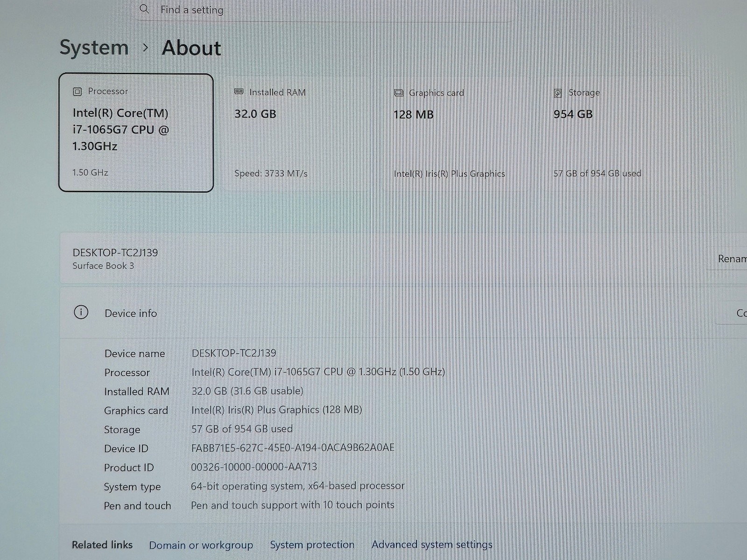747x560 pixels.
Task: Click Product ID 00326-10000-00000-AA713
Action: click(x=254, y=467)
